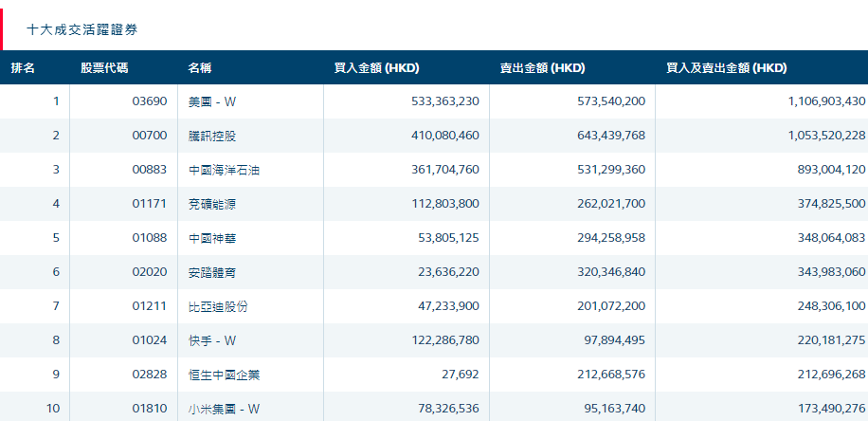Select the 買入金額 (HKD) column header

377,68
